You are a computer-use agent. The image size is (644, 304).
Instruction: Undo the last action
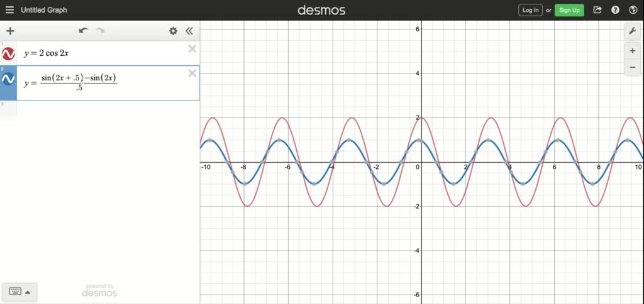click(x=84, y=31)
